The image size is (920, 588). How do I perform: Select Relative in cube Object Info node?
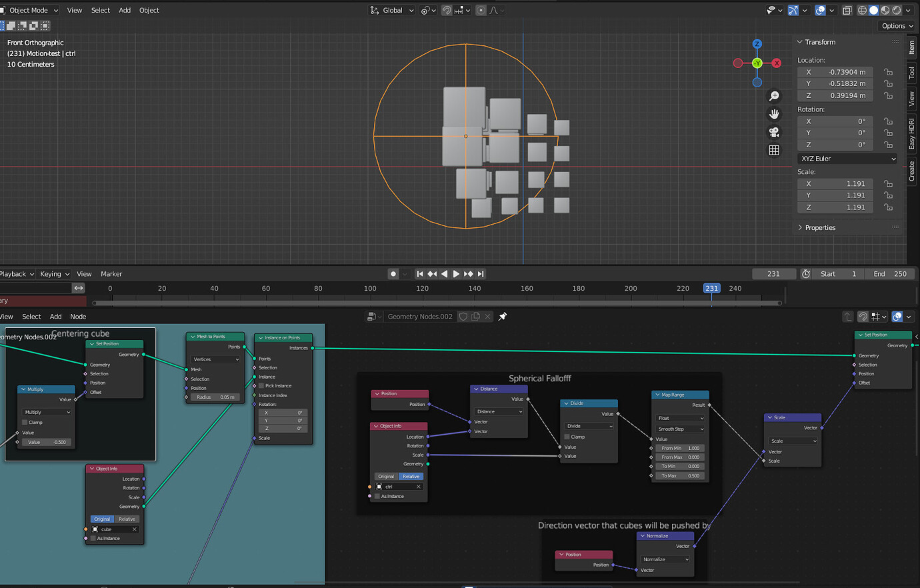click(x=127, y=519)
